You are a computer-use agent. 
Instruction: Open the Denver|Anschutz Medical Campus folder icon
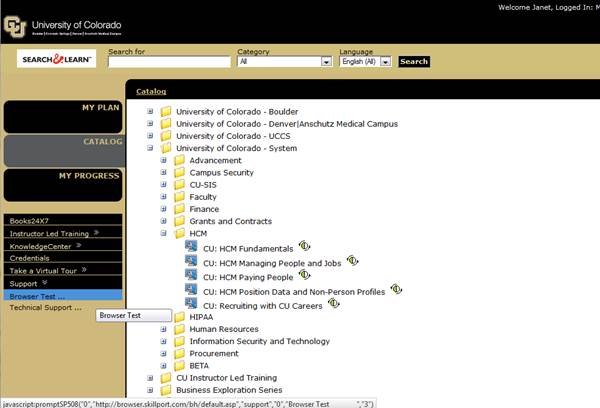coord(166,124)
